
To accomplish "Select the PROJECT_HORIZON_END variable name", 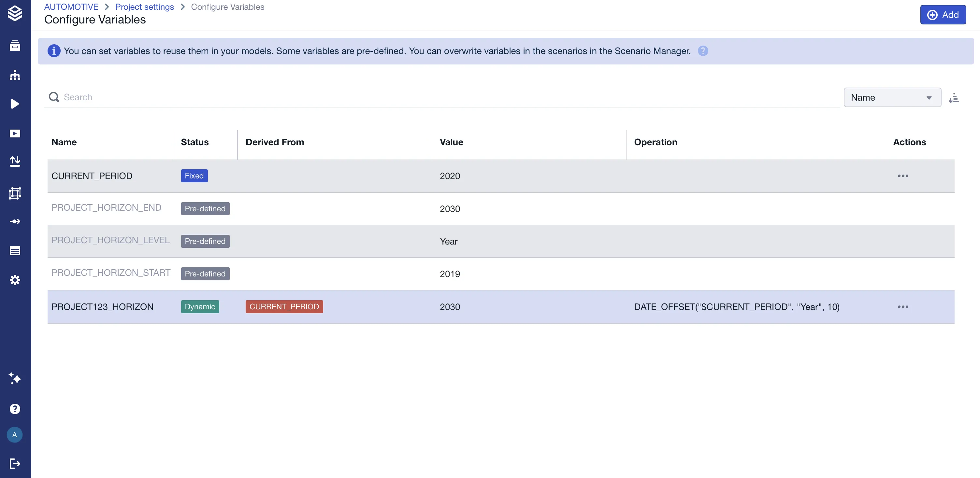I will [106, 207].
